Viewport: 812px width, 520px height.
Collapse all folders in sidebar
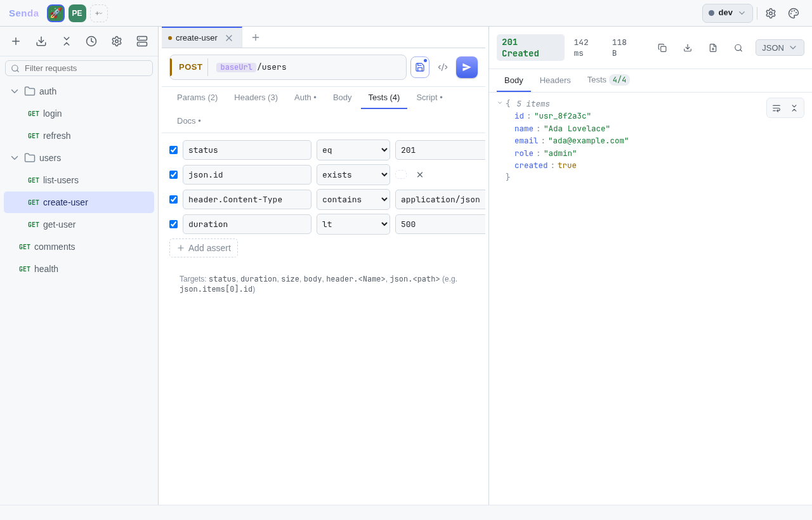(66, 41)
